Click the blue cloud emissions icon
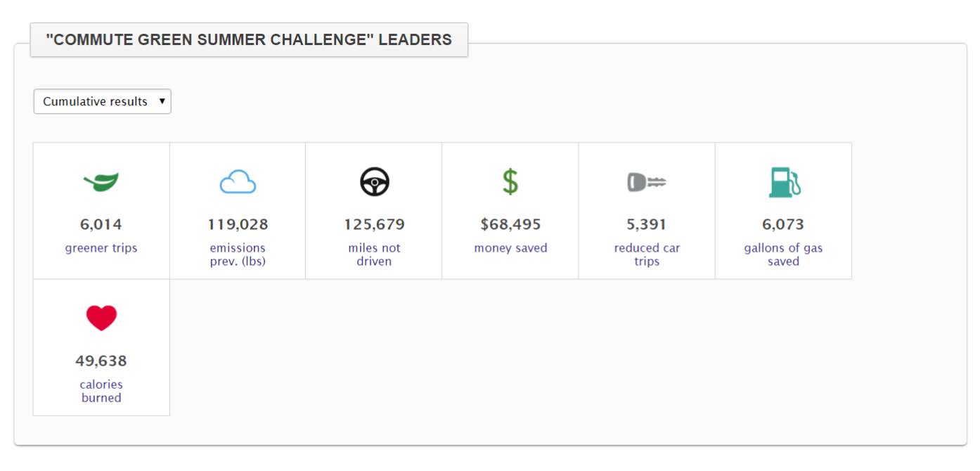980x471 pixels. click(238, 182)
